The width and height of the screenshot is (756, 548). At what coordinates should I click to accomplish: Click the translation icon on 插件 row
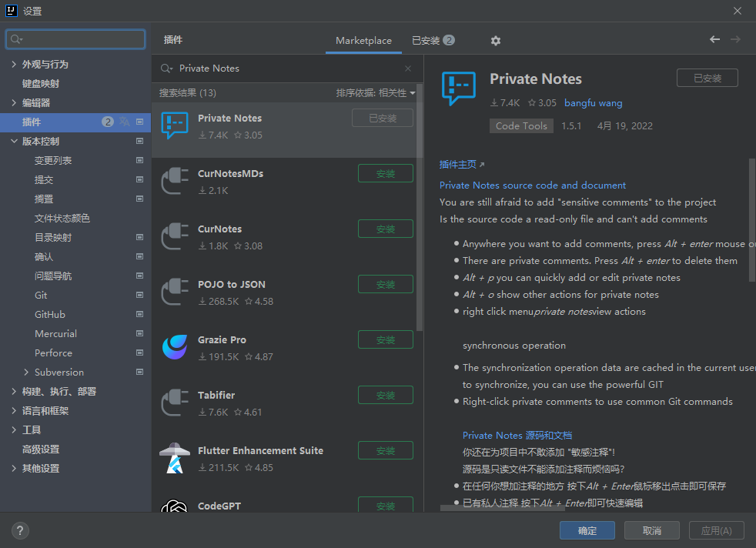point(125,122)
